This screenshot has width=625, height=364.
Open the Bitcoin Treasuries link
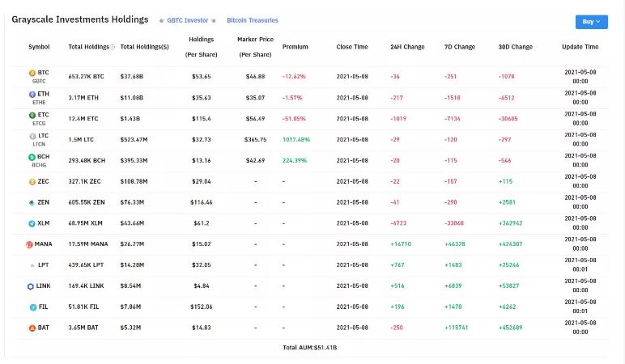[x=253, y=20]
